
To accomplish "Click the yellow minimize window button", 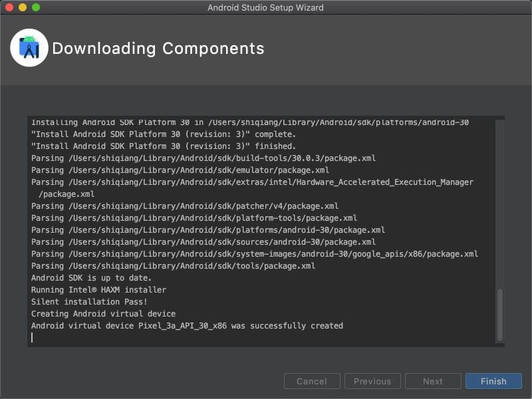I will pos(23,7).
